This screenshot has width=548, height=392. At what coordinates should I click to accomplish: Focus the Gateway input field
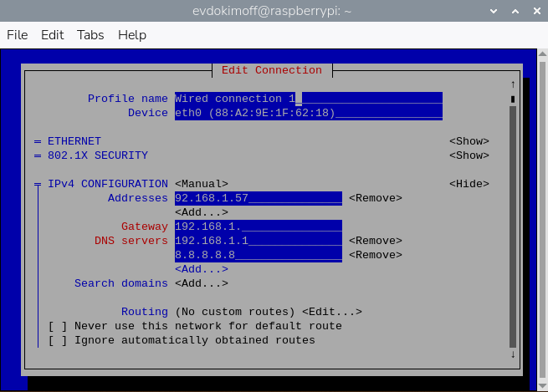tap(258, 227)
